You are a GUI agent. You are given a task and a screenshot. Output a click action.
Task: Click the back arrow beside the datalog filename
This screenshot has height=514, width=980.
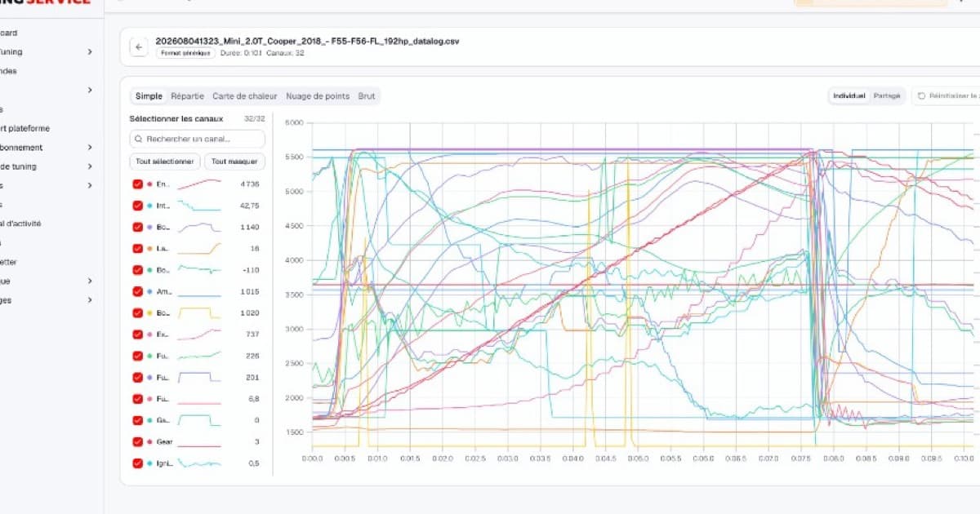(x=139, y=47)
